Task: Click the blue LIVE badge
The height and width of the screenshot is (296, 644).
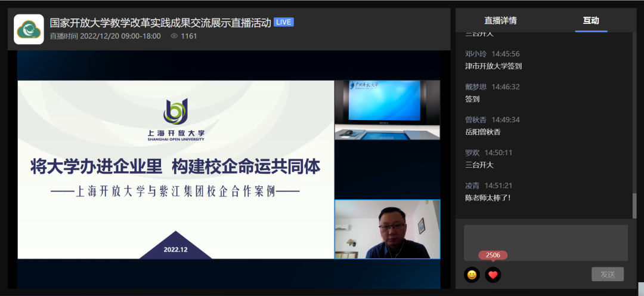Action: click(284, 23)
